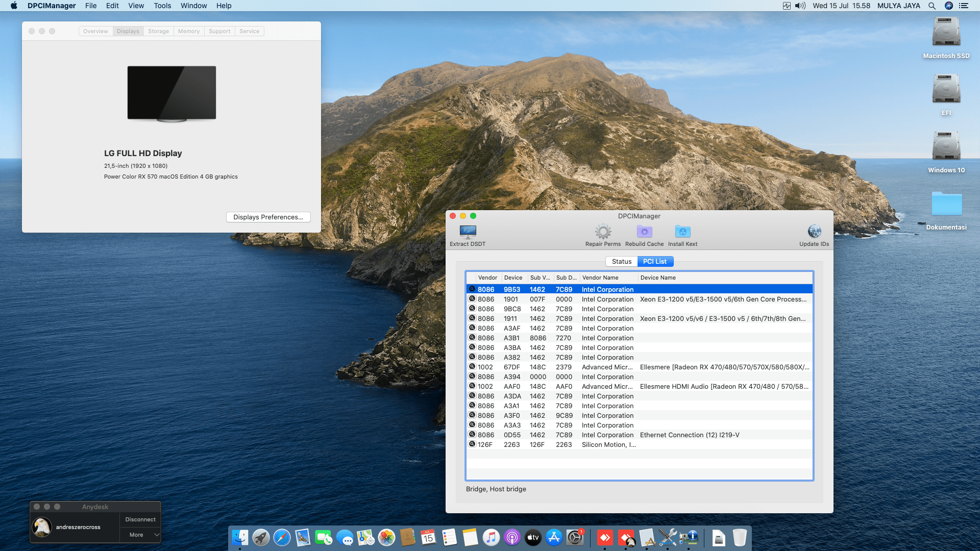Click the volume icon in menu bar
980x551 pixels.
pos(800,6)
